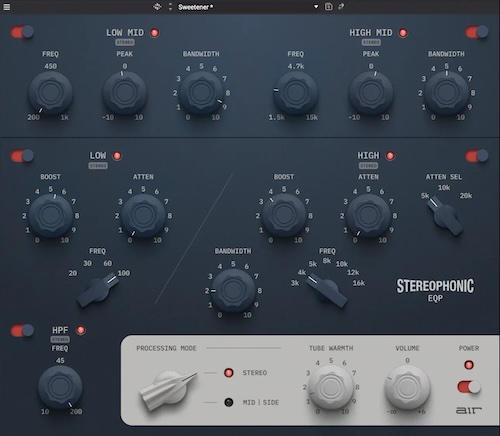Click the Low Mid STEREO badge
The height and width of the screenshot is (436, 500).
click(x=125, y=42)
